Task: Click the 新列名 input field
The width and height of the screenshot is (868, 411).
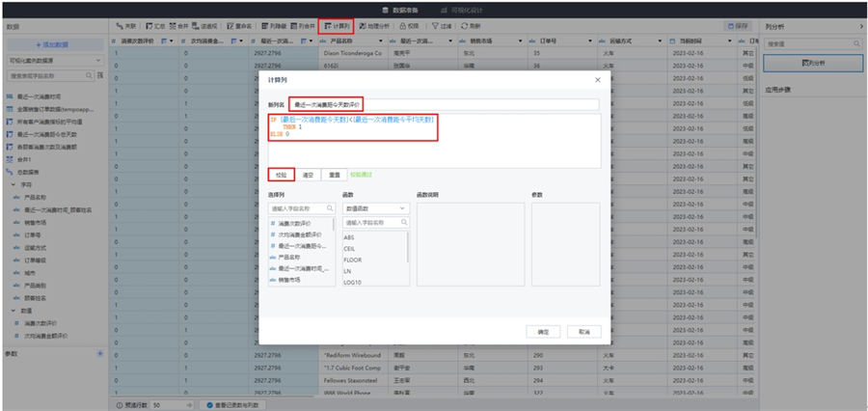Action: click(x=444, y=104)
